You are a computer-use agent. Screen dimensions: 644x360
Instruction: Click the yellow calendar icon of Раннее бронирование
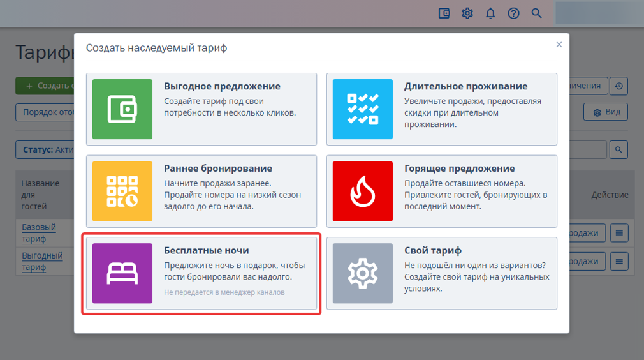click(122, 191)
